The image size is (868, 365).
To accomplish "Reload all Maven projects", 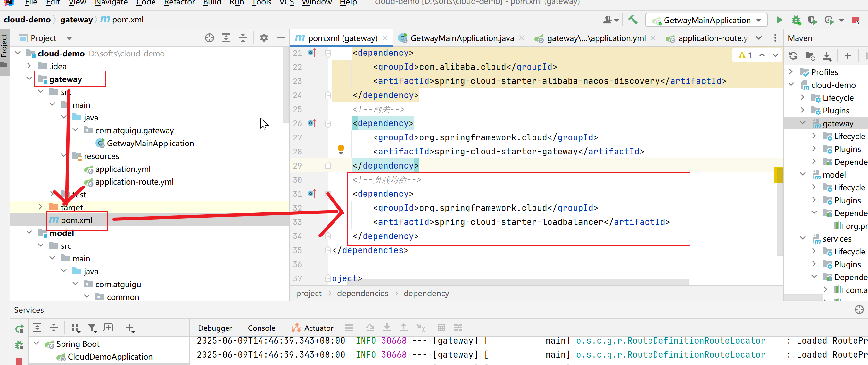I will click(793, 56).
